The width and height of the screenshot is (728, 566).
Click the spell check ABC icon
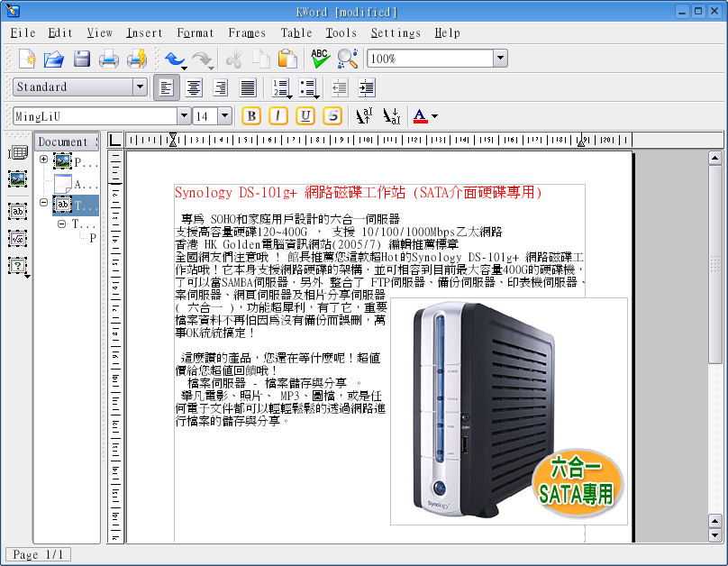pyautogui.click(x=320, y=59)
